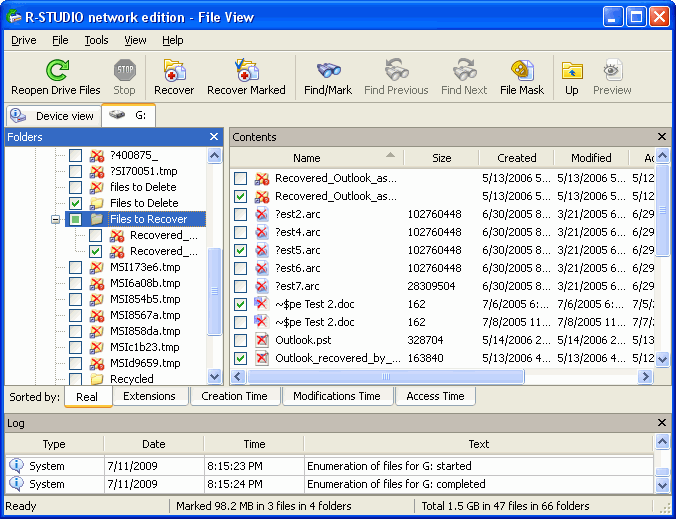This screenshot has width=676, height=519.
Task: Click the Folders vertical scrollbar thumb
Action: [x=214, y=291]
